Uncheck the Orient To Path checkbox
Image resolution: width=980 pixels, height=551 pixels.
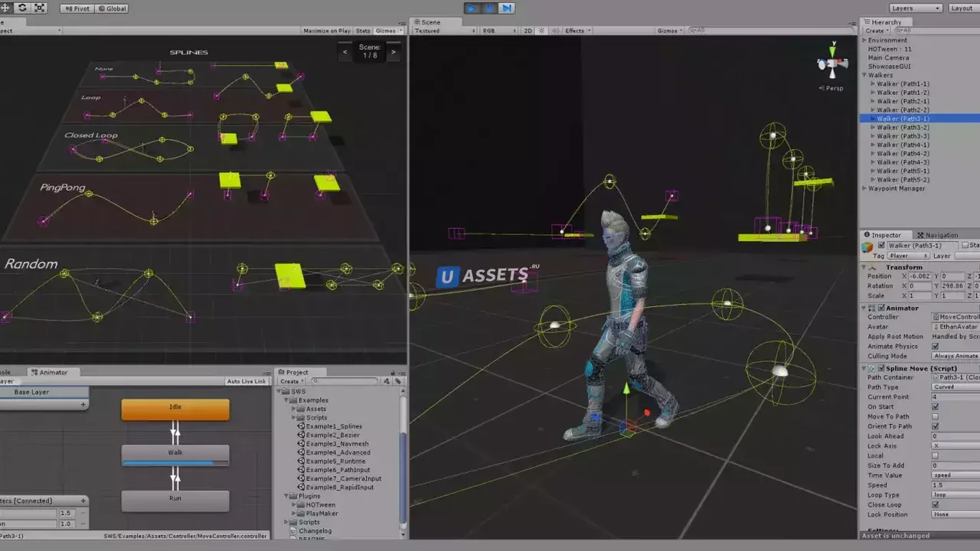click(935, 426)
